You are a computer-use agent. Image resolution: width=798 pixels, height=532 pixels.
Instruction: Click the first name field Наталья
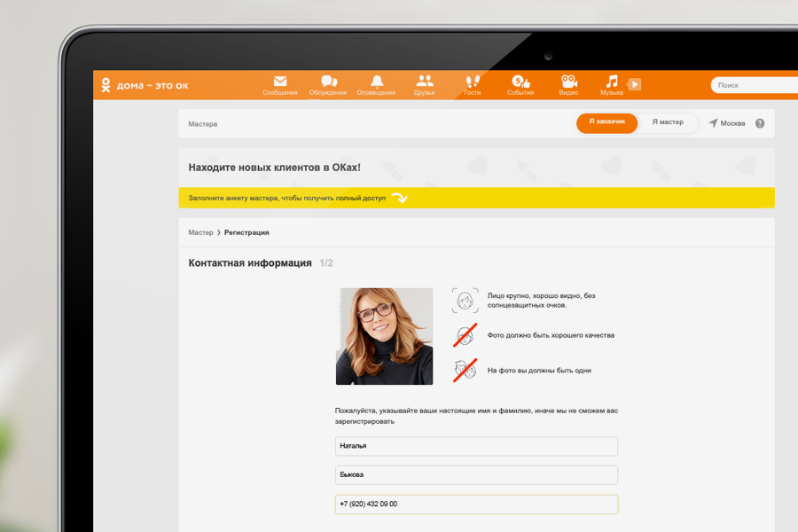click(476, 446)
